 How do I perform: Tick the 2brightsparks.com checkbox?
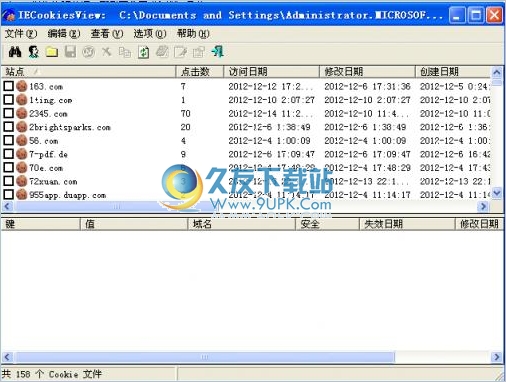(9, 127)
